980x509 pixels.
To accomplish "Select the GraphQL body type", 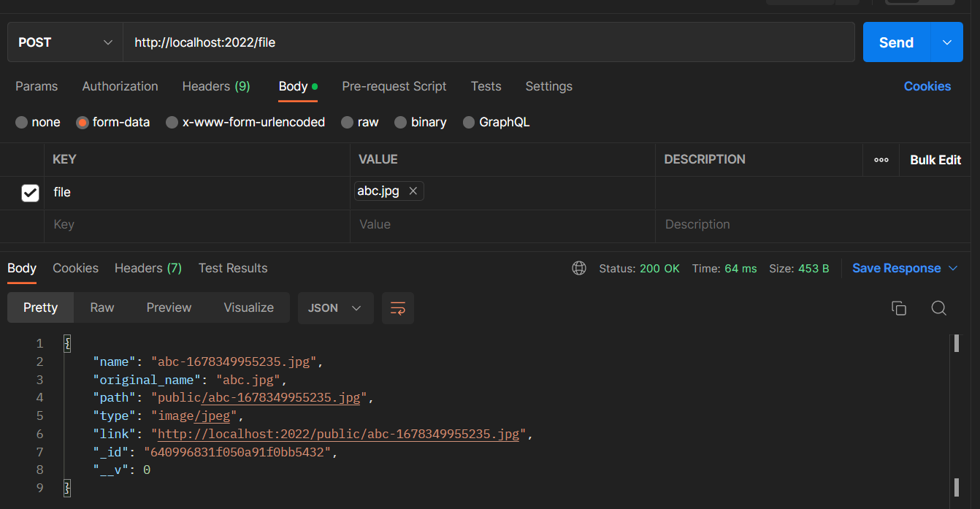I will pos(497,122).
